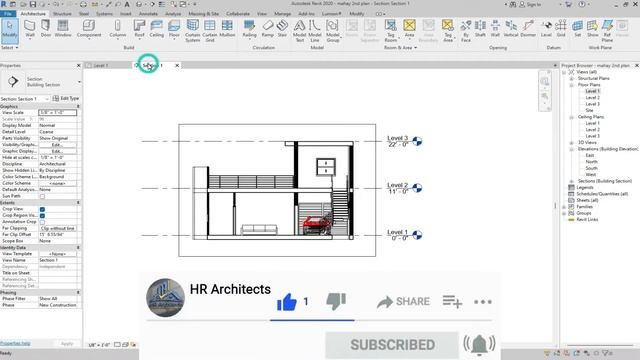Open the South elevation in Project Browser
This screenshot has width=640, height=360.
pos(591,168)
